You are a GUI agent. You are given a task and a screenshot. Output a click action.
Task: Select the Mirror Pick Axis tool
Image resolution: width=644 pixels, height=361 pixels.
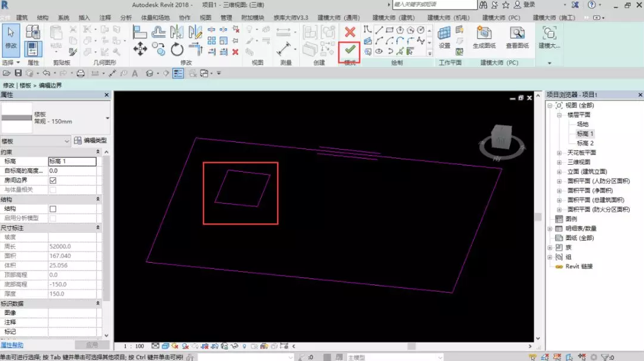177,32
